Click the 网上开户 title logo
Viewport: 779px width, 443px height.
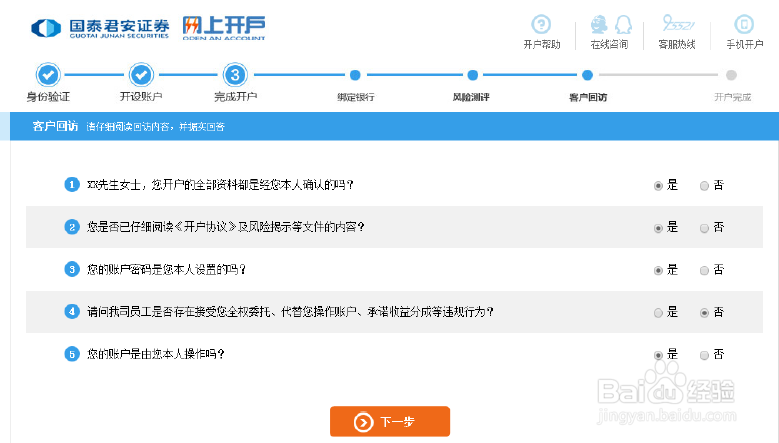pyautogui.click(x=224, y=28)
